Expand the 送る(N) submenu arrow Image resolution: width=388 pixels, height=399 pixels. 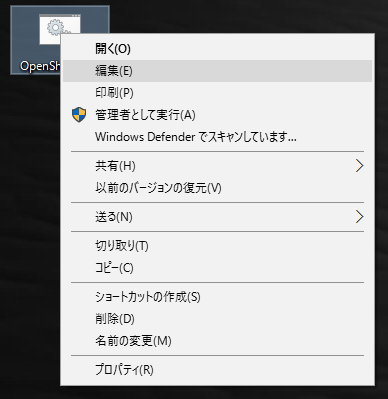[359, 217]
